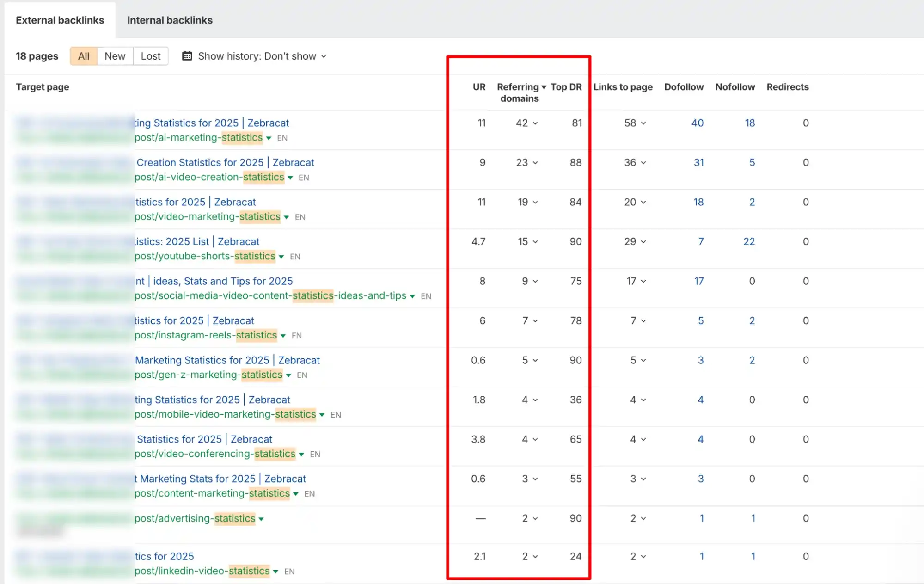The height and width of the screenshot is (584, 924).
Task: Sort by Referring domains column header
Action: pyautogui.click(x=521, y=92)
